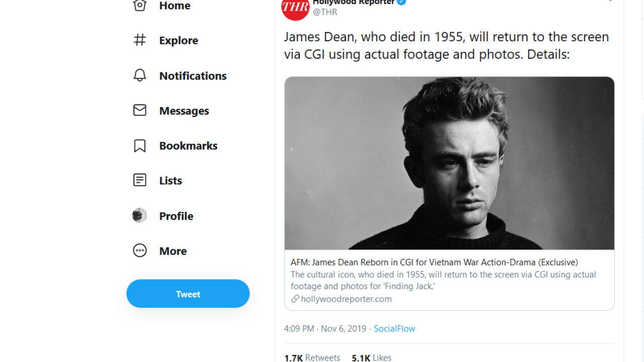Image resolution: width=644 pixels, height=362 pixels.
Task: Click the chain-link icon beside the domain
Action: pyautogui.click(x=295, y=299)
